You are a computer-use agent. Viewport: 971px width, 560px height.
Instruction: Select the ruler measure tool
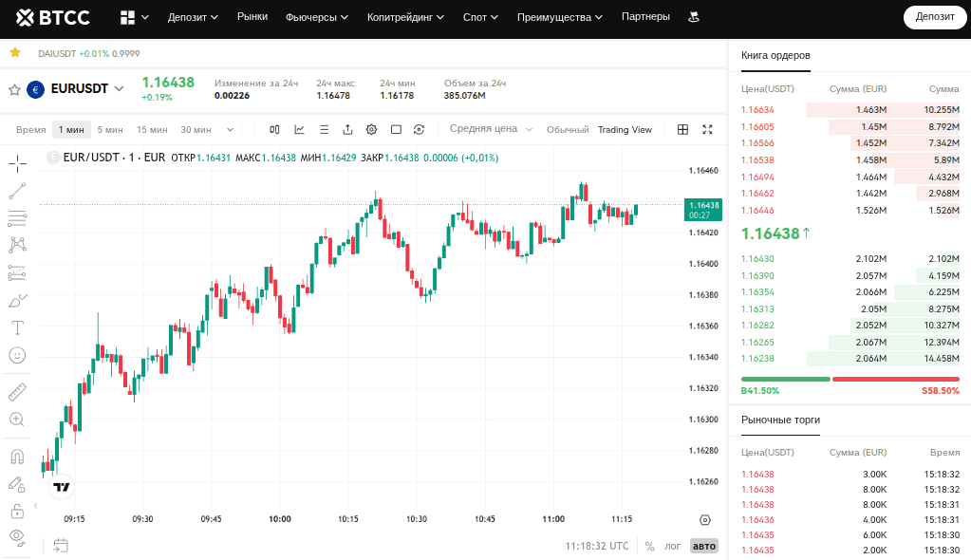click(17, 391)
